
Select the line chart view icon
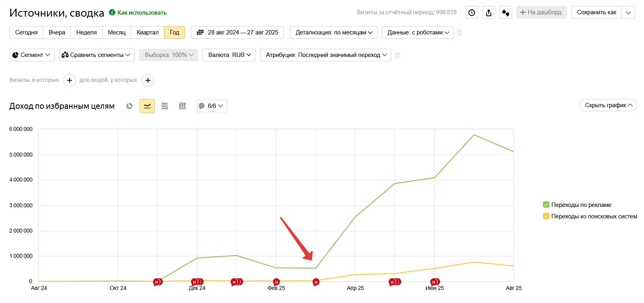(x=147, y=106)
